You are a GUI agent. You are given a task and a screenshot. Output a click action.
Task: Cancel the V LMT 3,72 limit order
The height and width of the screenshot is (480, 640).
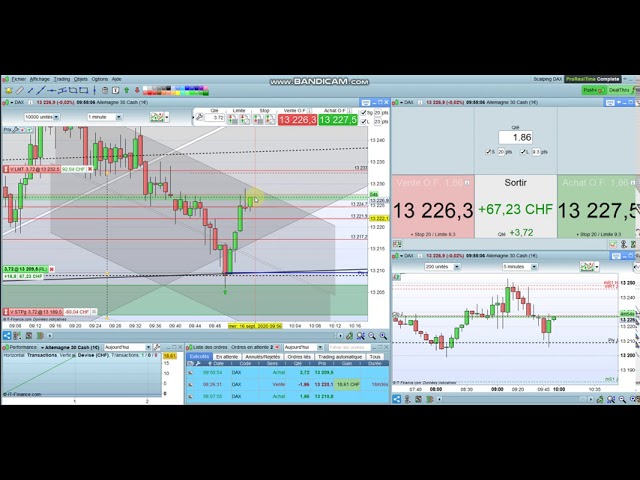(90, 169)
